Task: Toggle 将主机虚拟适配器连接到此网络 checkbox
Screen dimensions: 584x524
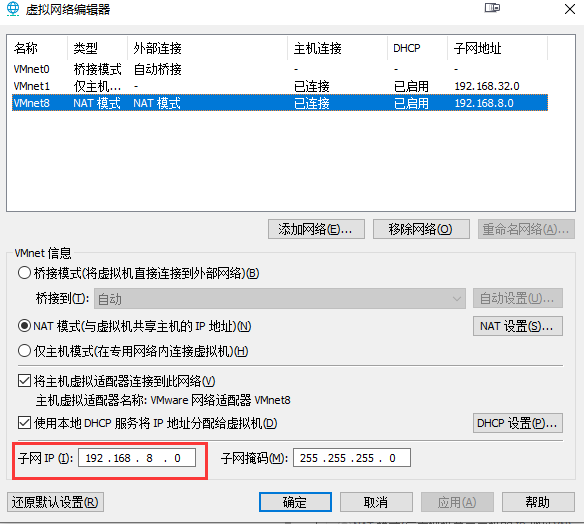Action: (24, 381)
